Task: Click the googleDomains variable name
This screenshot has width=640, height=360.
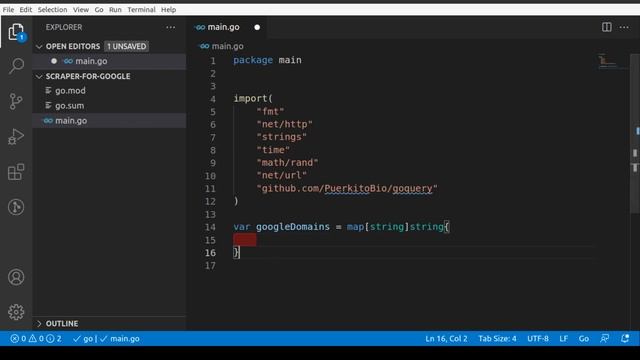Action: click(x=293, y=227)
